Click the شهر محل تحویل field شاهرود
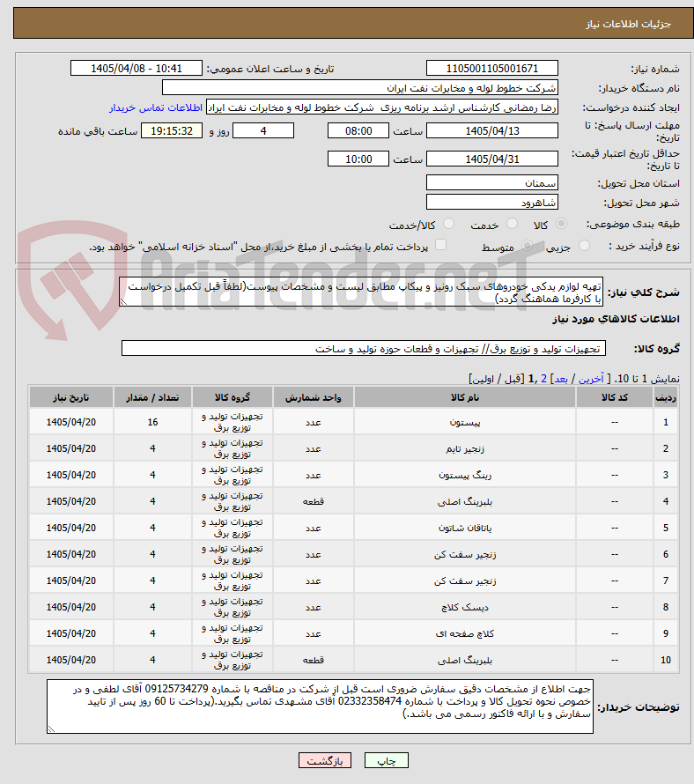 click(x=492, y=203)
